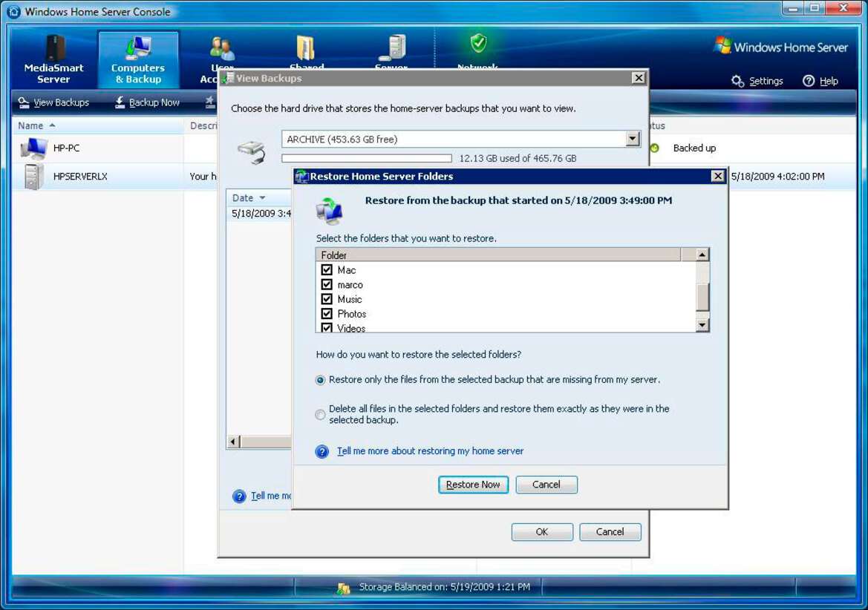Uncheck the Music folder checkbox
The height and width of the screenshot is (610, 868).
(x=327, y=298)
